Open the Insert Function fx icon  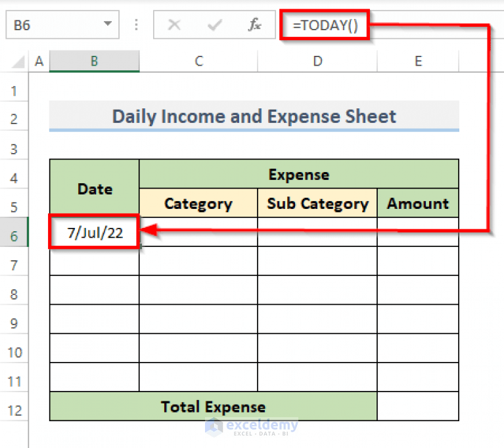click(254, 25)
